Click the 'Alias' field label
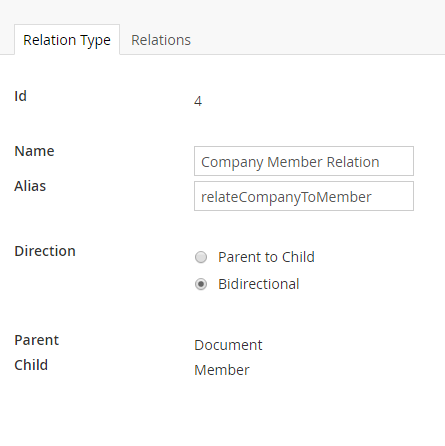Image resolution: width=445 pixels, height=446 pixels. pos(30,186)
